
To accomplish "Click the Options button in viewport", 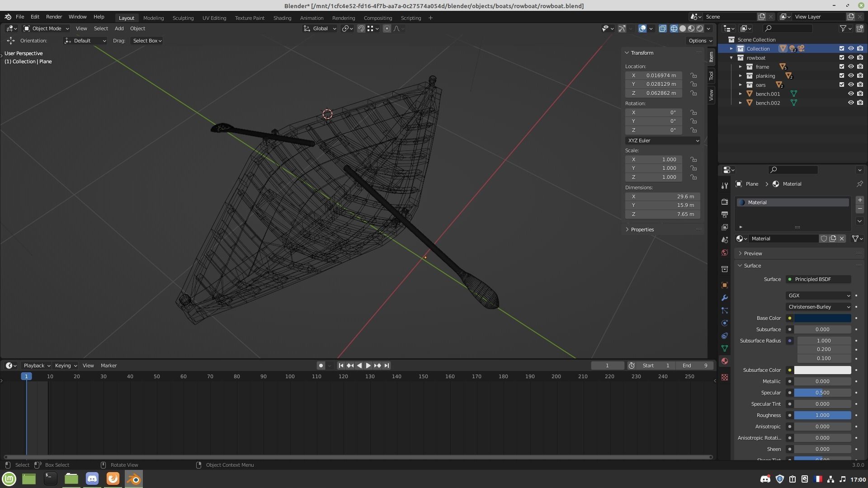I will tap(699, 41).
